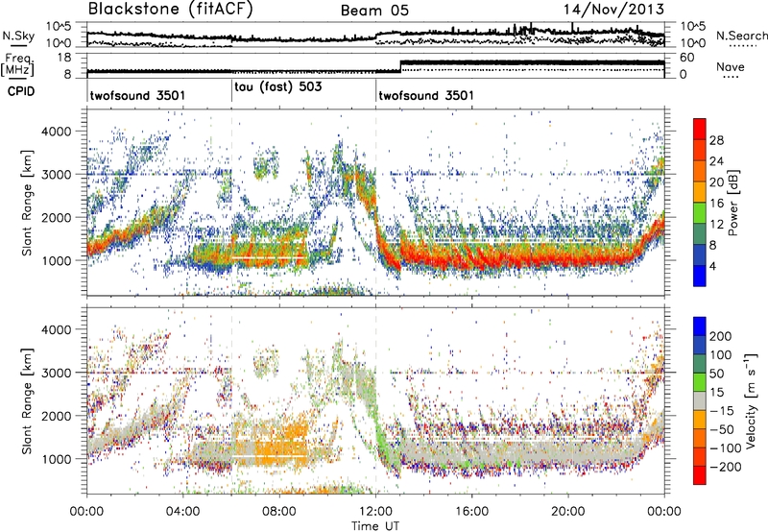768x532 pixels.
Task: Click the "12" tick on the Power colorbar
Action: coord(716,225)
